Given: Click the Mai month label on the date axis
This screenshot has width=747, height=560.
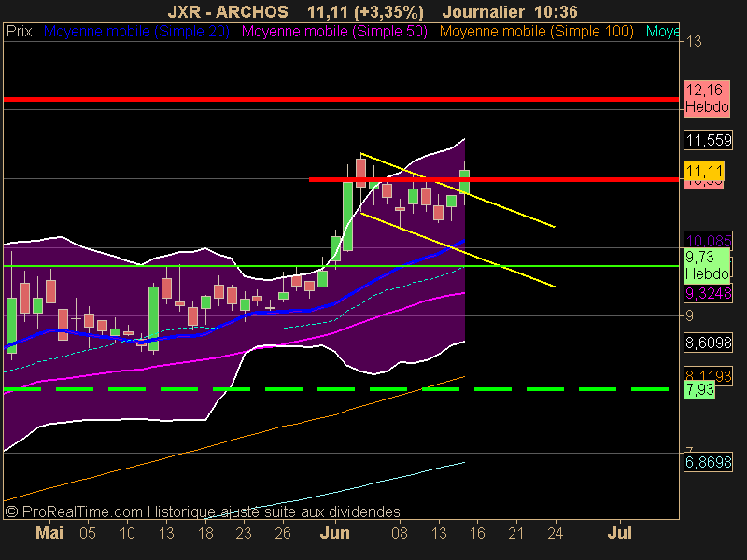Looking at the screenshot, I should click(x=49, y=533).
